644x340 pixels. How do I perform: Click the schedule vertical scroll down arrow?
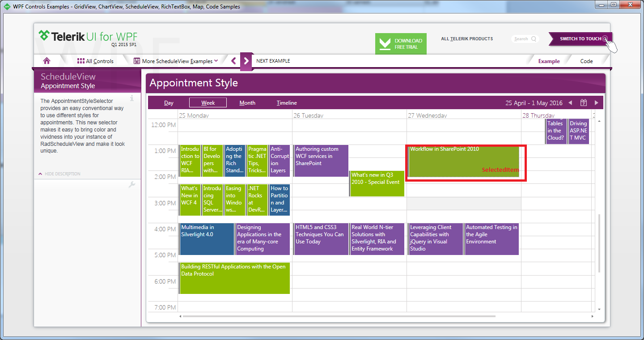pyautogui.click(x=599, y=309)
